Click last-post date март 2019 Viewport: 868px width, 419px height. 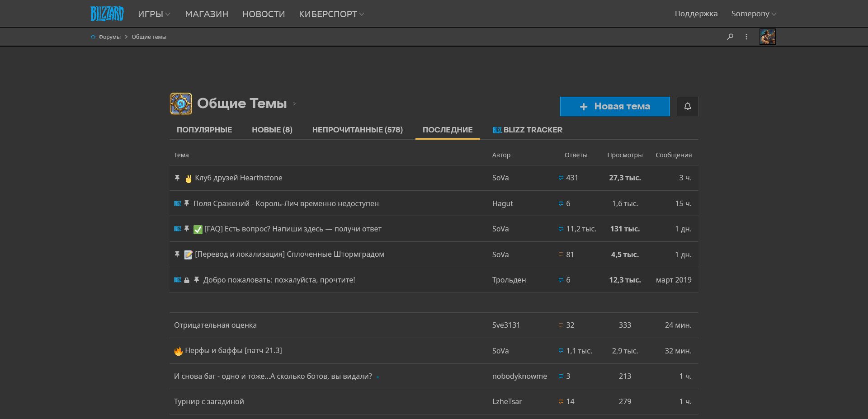674,280
